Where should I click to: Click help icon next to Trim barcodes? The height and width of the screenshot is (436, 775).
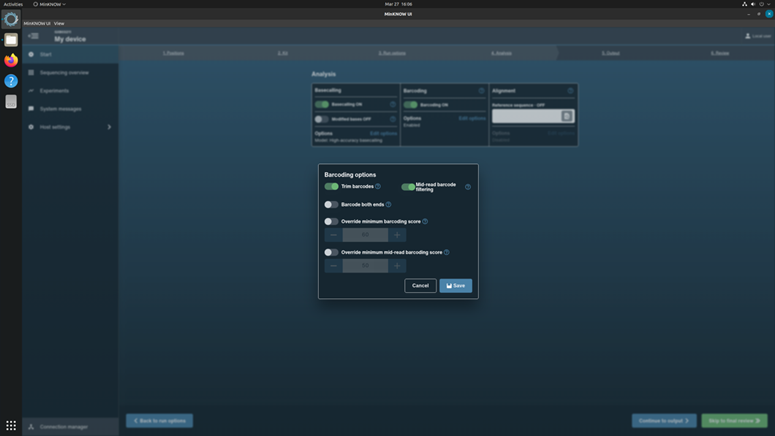378,187
